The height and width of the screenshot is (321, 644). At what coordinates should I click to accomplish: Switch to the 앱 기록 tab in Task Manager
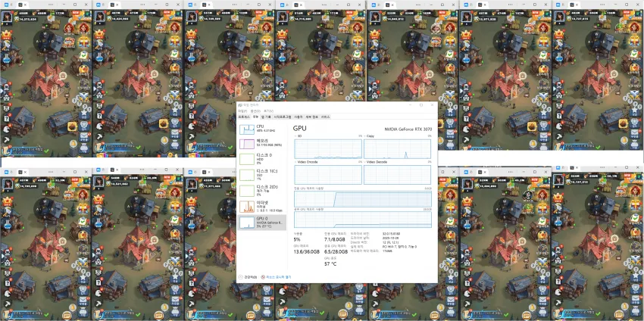pyautogui.click(x=265, y=117)
